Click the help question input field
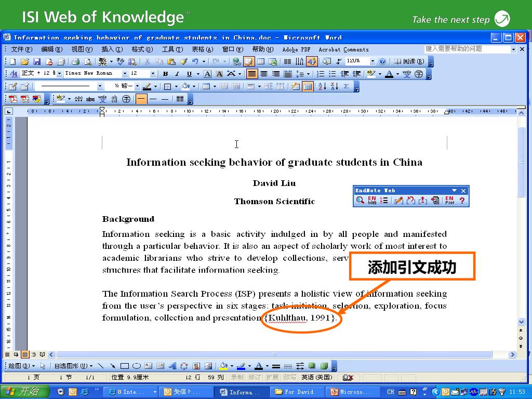The image size is (532, 399). [x=467, y=49]
